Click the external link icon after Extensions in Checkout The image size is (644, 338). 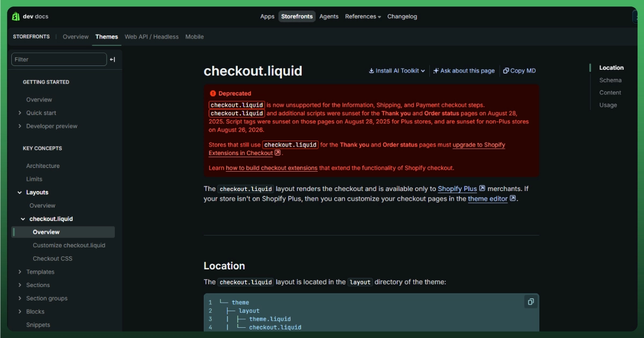click(x=277, y=153)
